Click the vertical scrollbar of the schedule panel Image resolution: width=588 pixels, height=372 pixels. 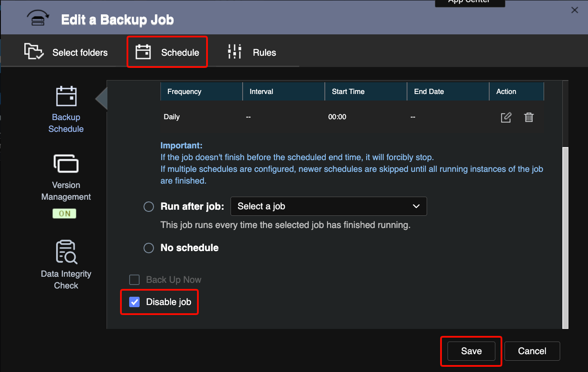(x=565, y=237)
